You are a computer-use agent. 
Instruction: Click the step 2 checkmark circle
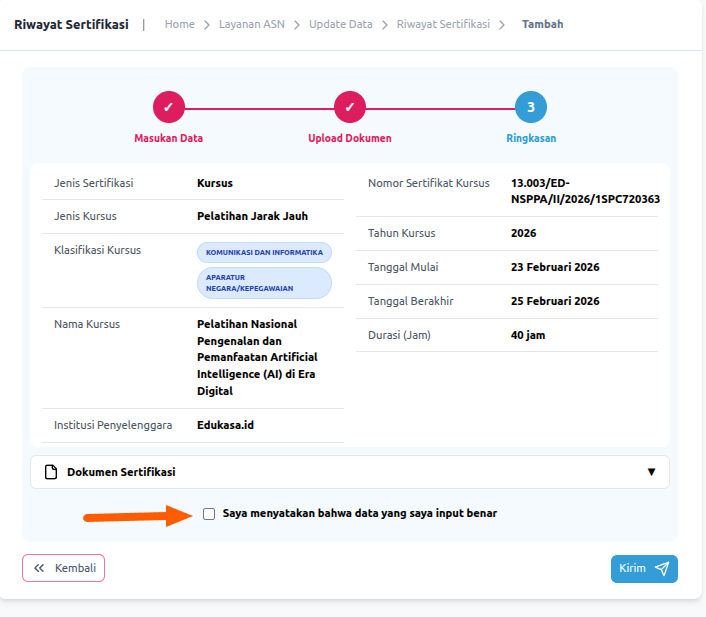(x=350, y=107)
